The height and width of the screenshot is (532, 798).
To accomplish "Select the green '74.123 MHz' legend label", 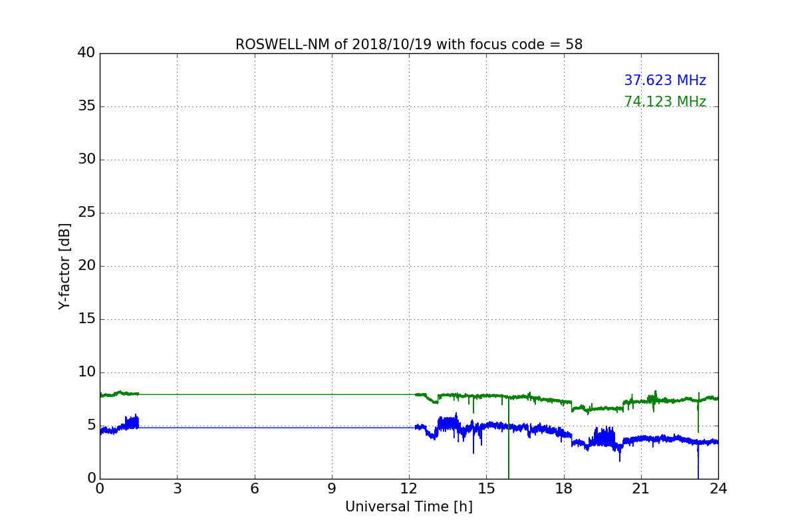I will 665,102.
